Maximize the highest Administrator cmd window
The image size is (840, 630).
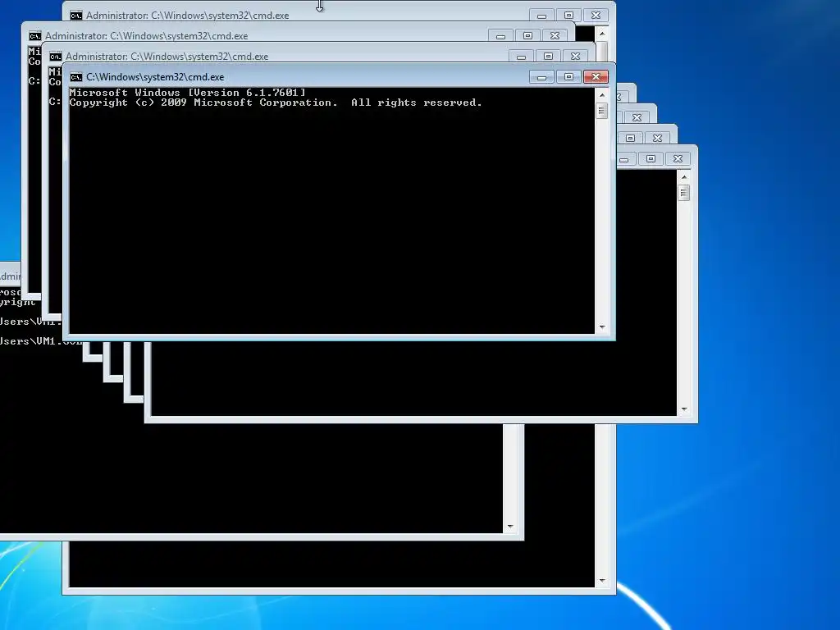click(569, 16)
